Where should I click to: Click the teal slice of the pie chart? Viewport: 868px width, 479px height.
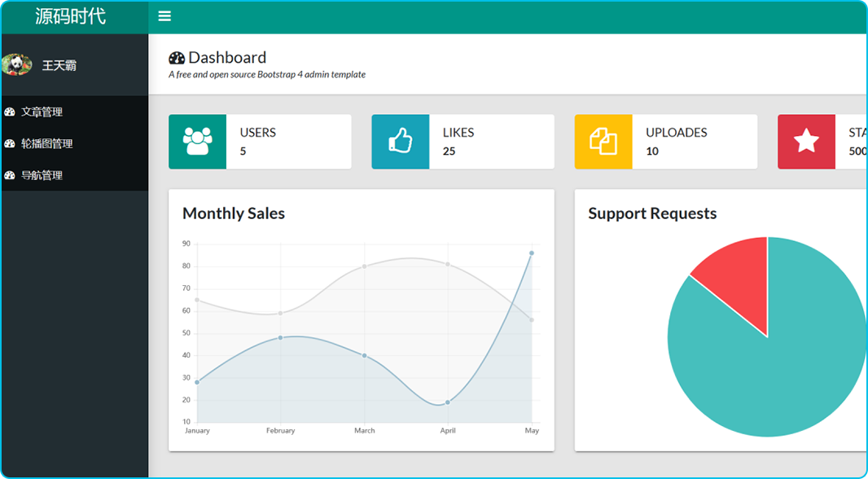click(x=774, y=375)
